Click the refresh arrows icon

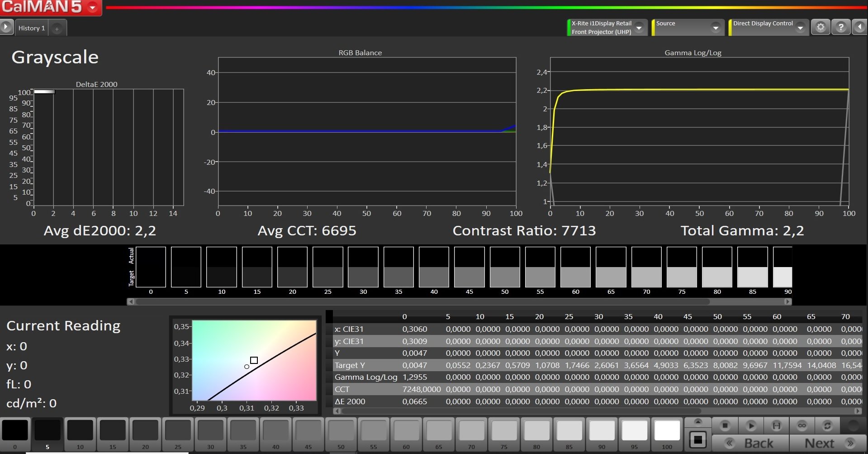pyautogui.click(x=827, y=425)
